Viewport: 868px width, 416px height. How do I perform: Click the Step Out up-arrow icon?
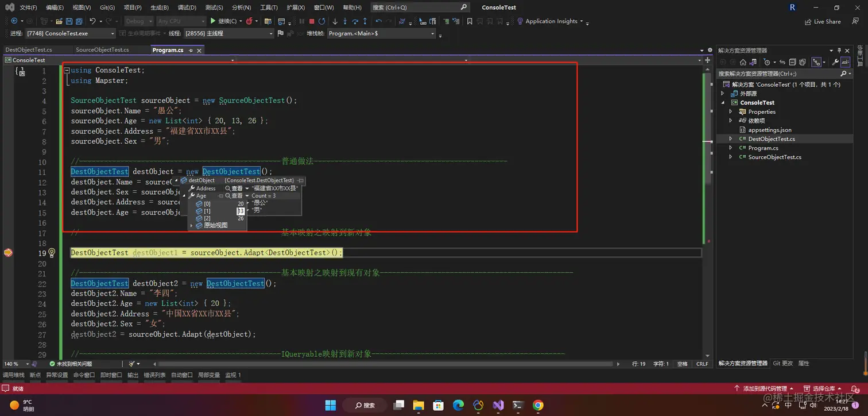click(x=365, y=21)
